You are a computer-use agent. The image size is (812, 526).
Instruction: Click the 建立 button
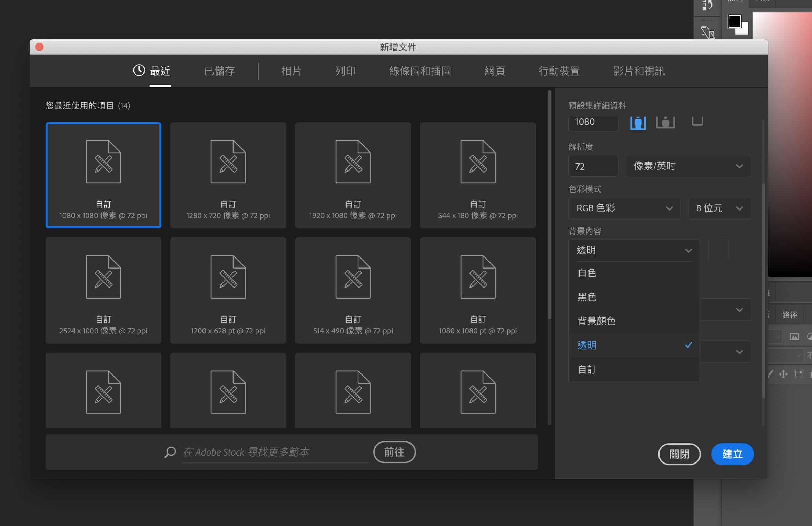tap(732, 454)
